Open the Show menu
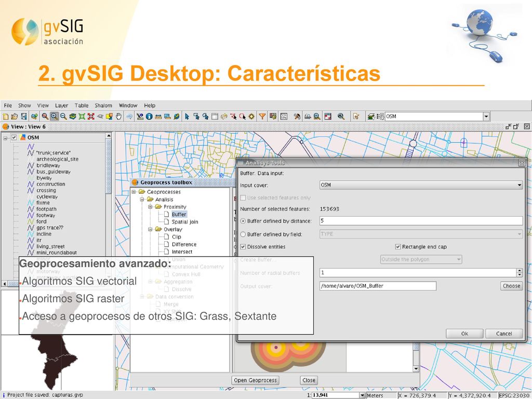Viewport: 532px width, 399px height. [x=24, y=105]
